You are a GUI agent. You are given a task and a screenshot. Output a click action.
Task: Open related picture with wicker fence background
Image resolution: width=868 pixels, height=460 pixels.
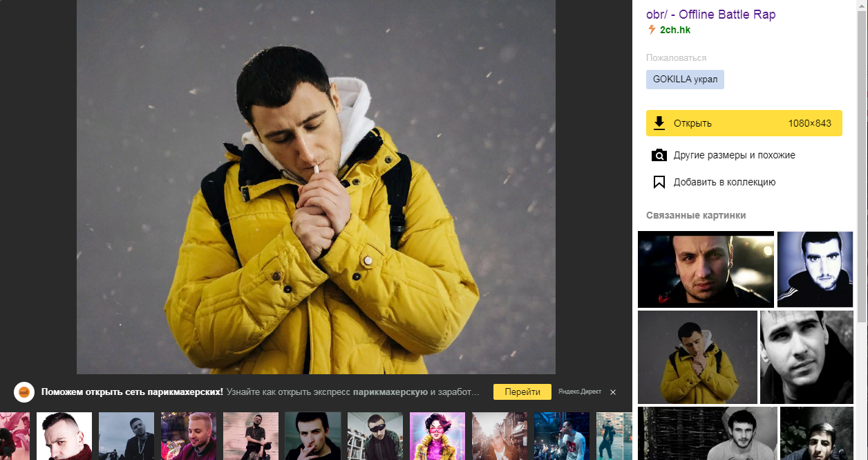pyautogui.click(x=708, y=433)
